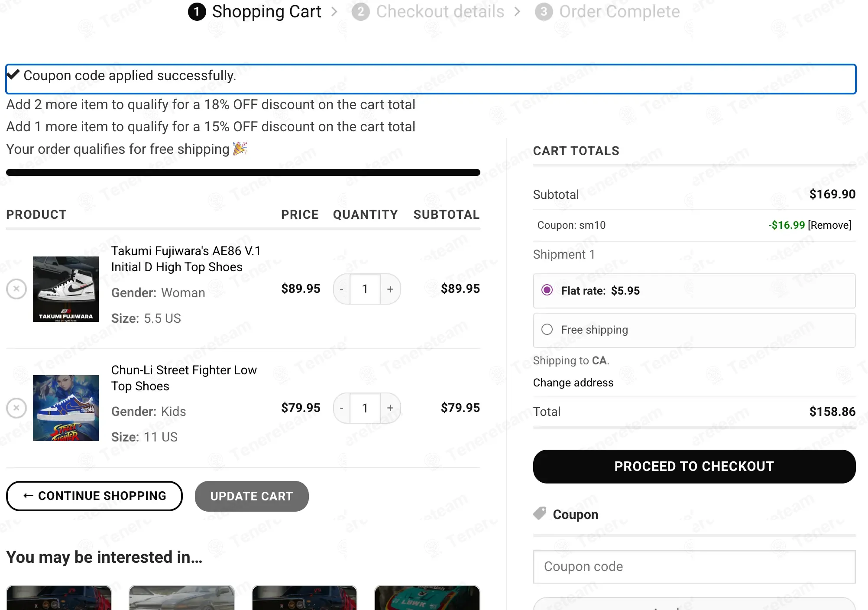Click the Update Cart button
Viewport: 868px width, 610px height.
pyautogui.click(x=252, y=496)
